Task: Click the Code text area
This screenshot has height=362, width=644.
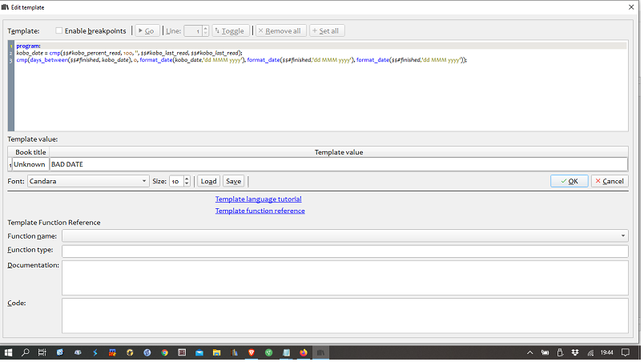Action: tap(345, 316)
